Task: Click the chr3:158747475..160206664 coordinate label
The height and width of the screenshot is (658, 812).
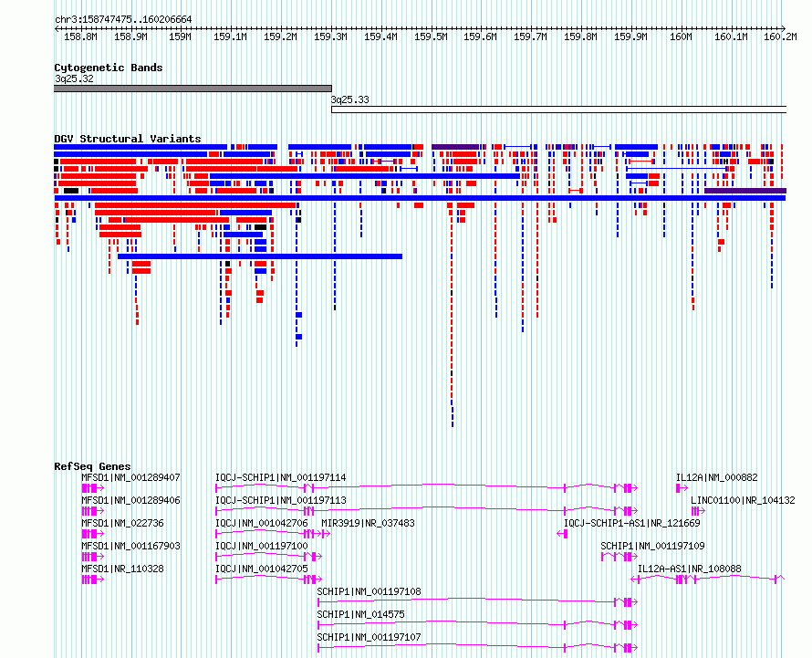Action: [123, 19]
